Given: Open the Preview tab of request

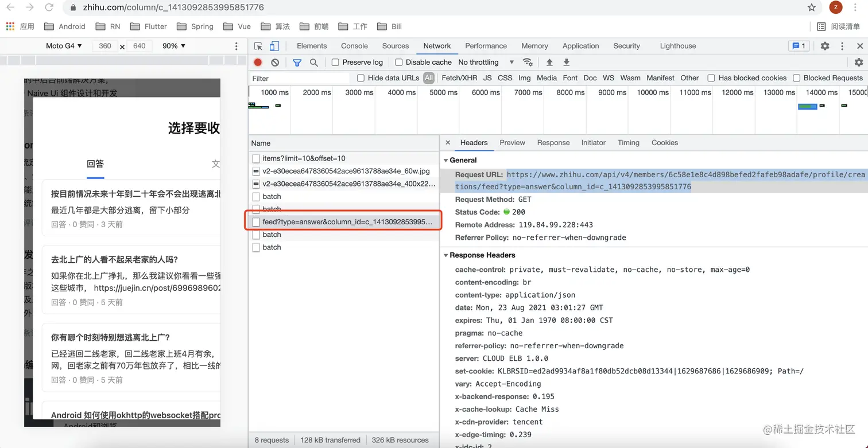Looking at the screenshot, I should [x=512, y=143].
